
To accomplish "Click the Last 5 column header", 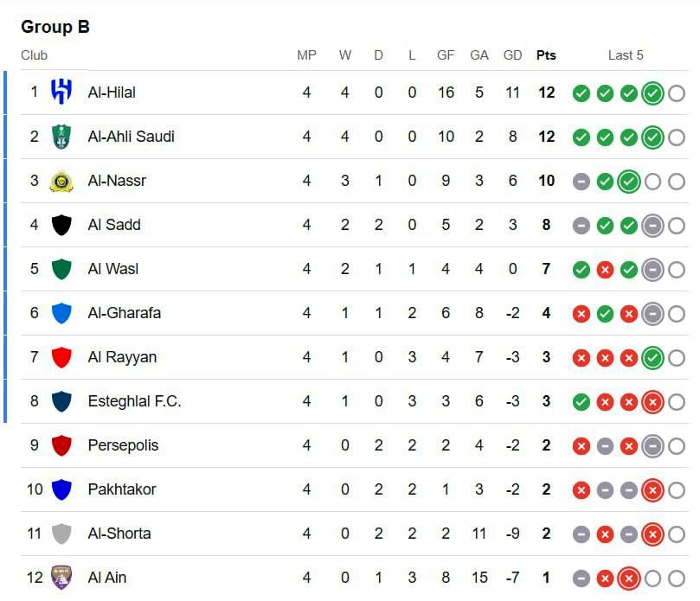I will point(626,55).
